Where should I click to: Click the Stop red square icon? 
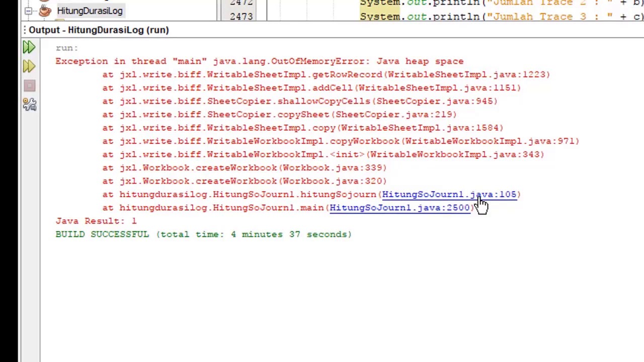tap(29, 86)
